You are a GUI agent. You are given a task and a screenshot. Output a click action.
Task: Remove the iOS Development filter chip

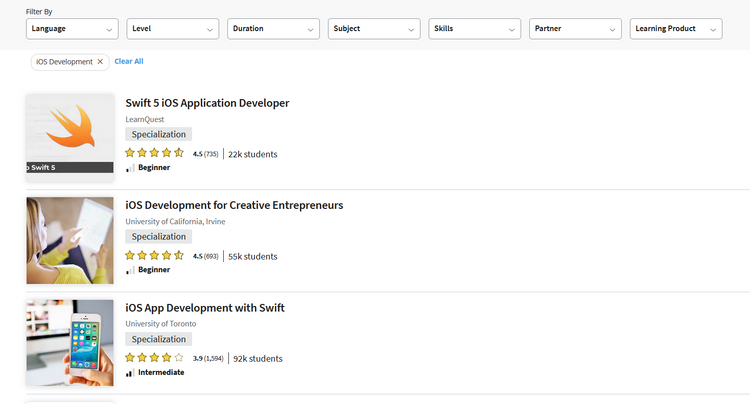click(x=100, y=62)
